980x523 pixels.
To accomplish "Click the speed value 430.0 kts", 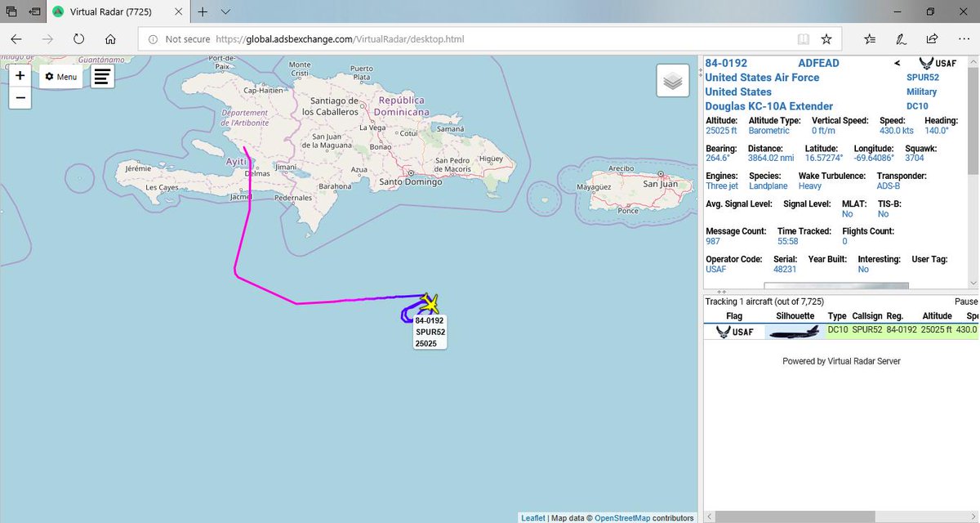I will (x=896, y=131).
